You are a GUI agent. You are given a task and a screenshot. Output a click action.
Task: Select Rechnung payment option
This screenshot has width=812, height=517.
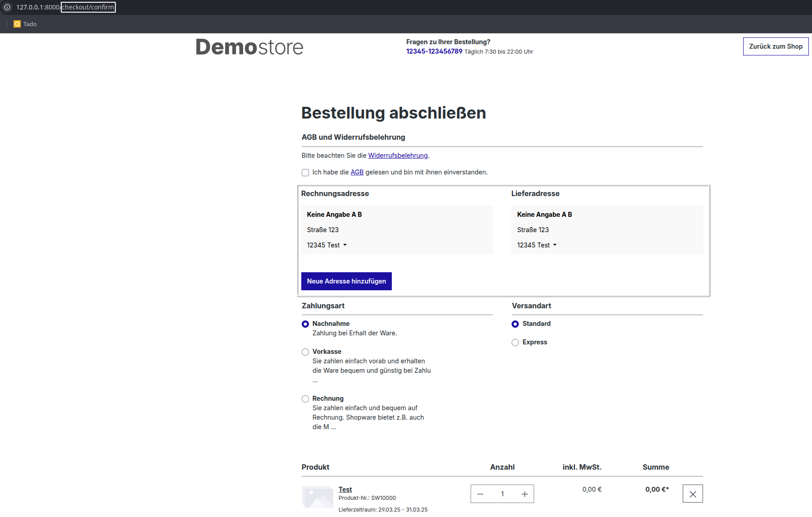pyautogui.click(x=305, y=399)
